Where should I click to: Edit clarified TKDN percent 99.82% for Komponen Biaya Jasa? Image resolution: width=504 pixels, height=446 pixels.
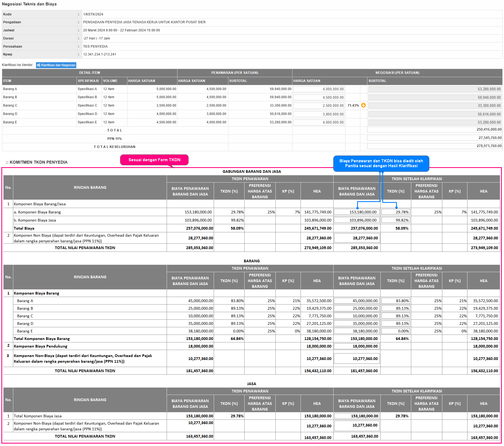(396, 220)
